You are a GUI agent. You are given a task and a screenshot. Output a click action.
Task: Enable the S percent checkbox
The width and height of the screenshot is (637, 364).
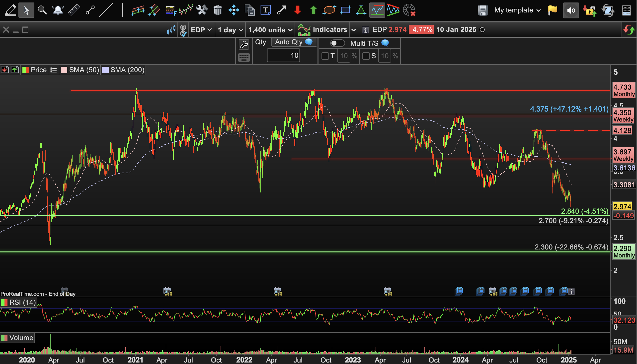pyautogui.click(x=366, y=56)
